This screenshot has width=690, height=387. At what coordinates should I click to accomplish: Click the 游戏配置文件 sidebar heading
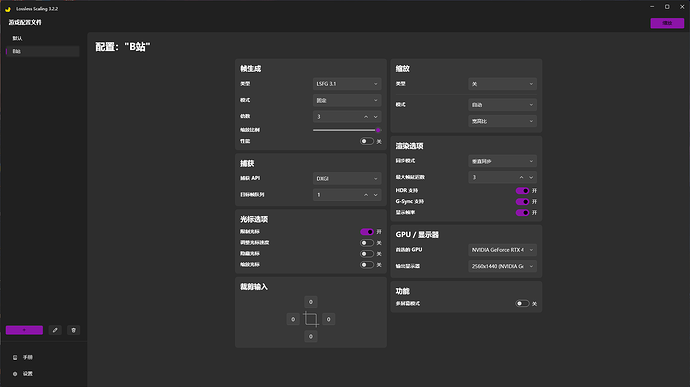click(25, 22)
